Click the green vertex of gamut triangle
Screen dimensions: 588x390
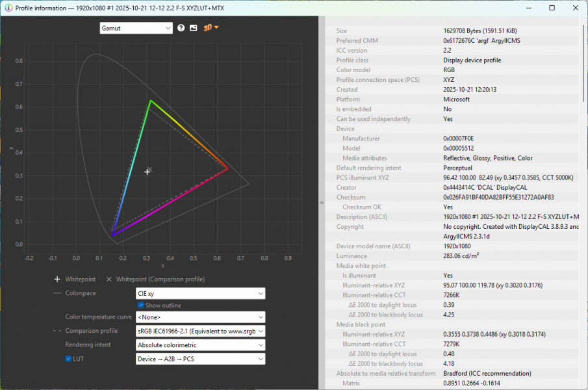150,100
